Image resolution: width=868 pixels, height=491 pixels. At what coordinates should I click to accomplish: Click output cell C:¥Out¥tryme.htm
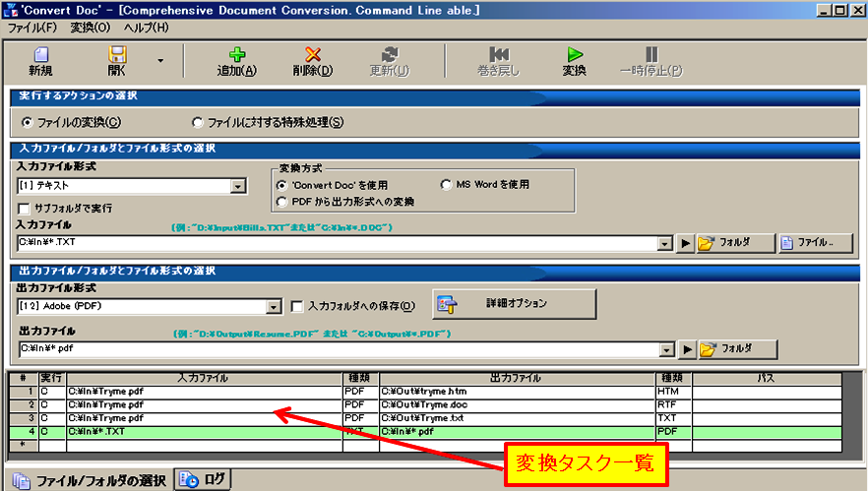coord(517,392)
